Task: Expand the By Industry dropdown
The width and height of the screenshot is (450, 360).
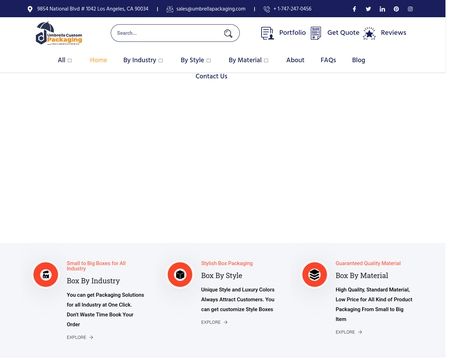Action: click(x=143, y=60)
